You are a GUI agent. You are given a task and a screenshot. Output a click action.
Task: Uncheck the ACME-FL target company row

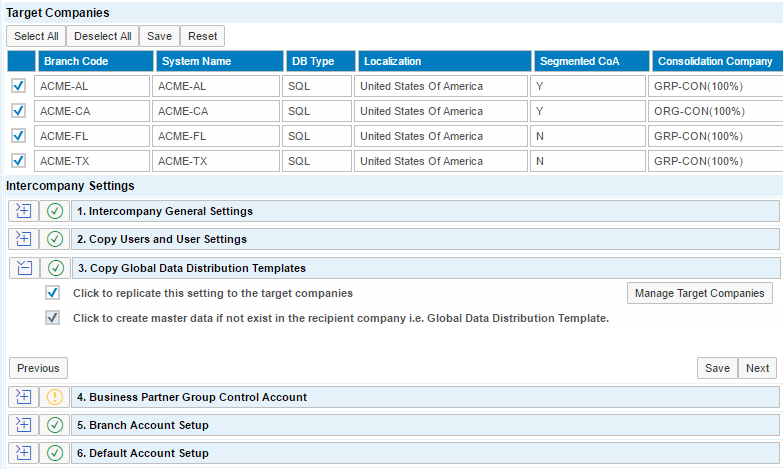18,136
